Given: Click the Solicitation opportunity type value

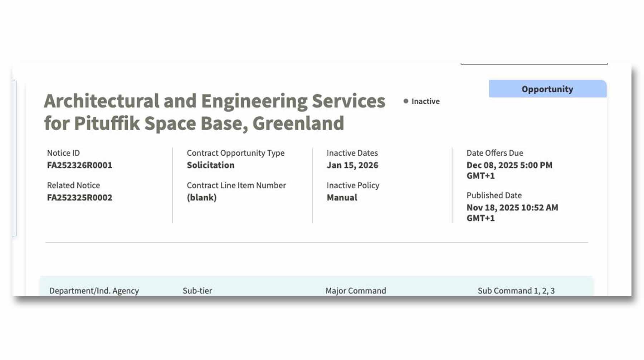Looking at the screenshot, I should click(x=210, y=165).
